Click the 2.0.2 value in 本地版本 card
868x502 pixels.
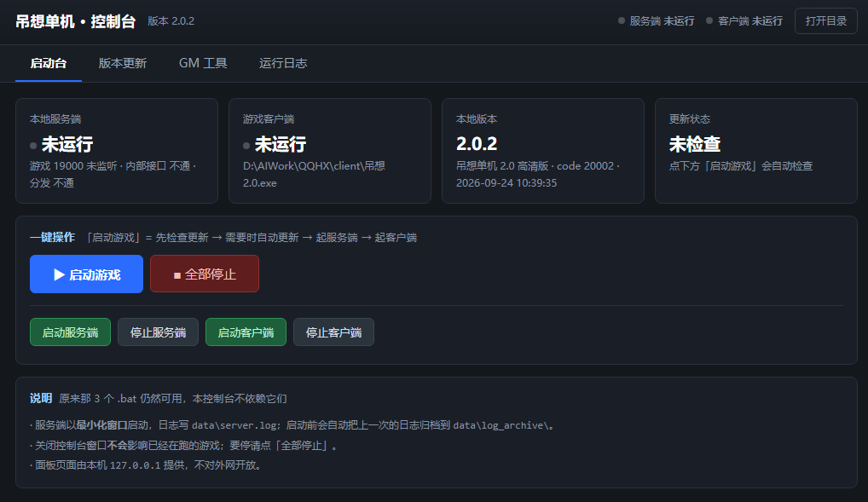tap(477, 144)
